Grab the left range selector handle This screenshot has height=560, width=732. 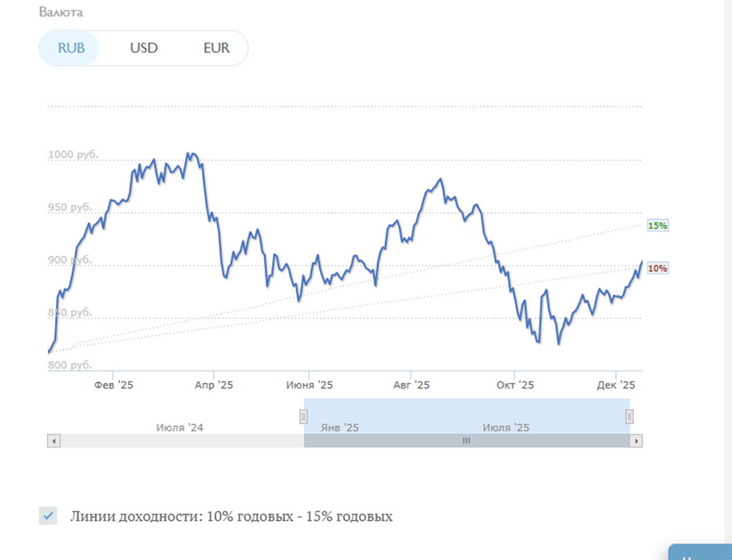tap(303, 417)
